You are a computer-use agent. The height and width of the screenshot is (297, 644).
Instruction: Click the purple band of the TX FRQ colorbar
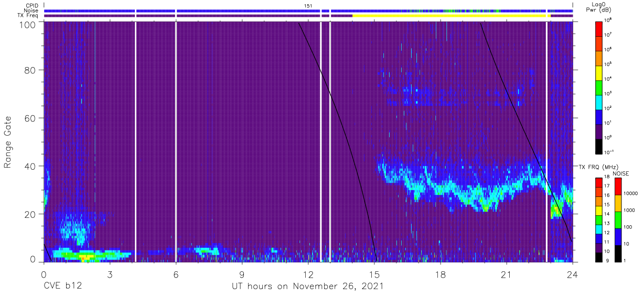click(599, 247)
